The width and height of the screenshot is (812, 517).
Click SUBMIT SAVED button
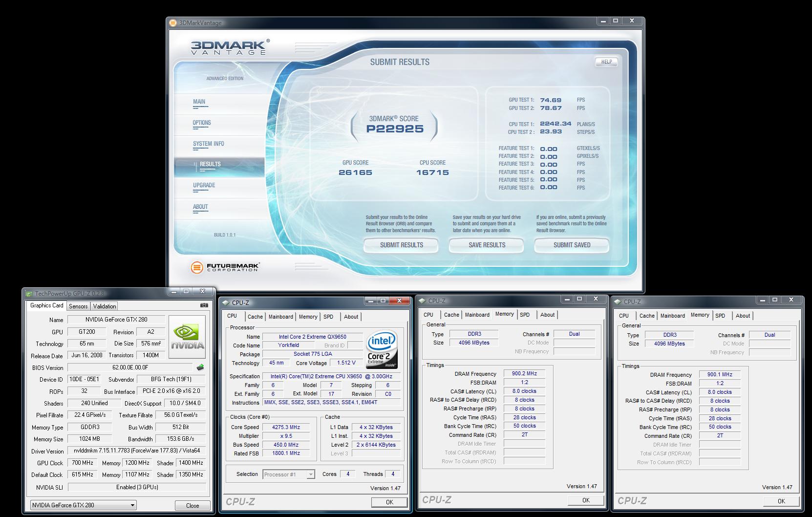[x=572, y=245]
